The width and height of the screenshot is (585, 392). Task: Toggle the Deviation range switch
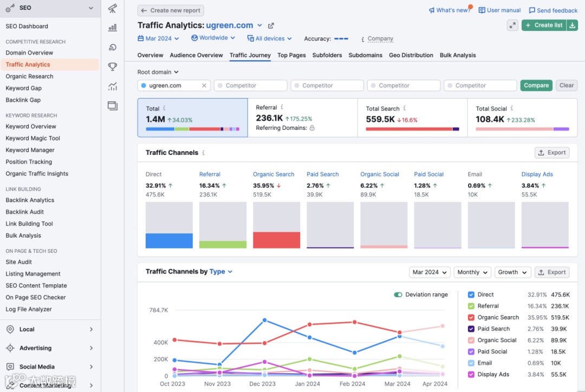click(x=398, y=295)
